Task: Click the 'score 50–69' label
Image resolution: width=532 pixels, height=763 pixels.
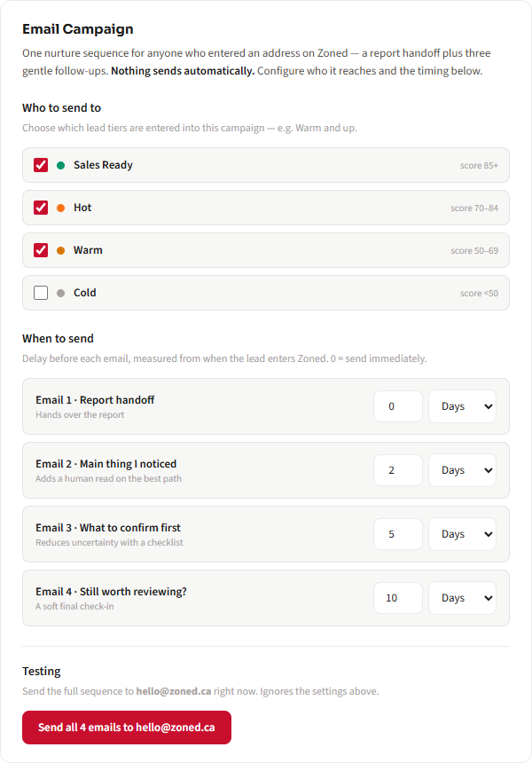Action: coord(474,250)
